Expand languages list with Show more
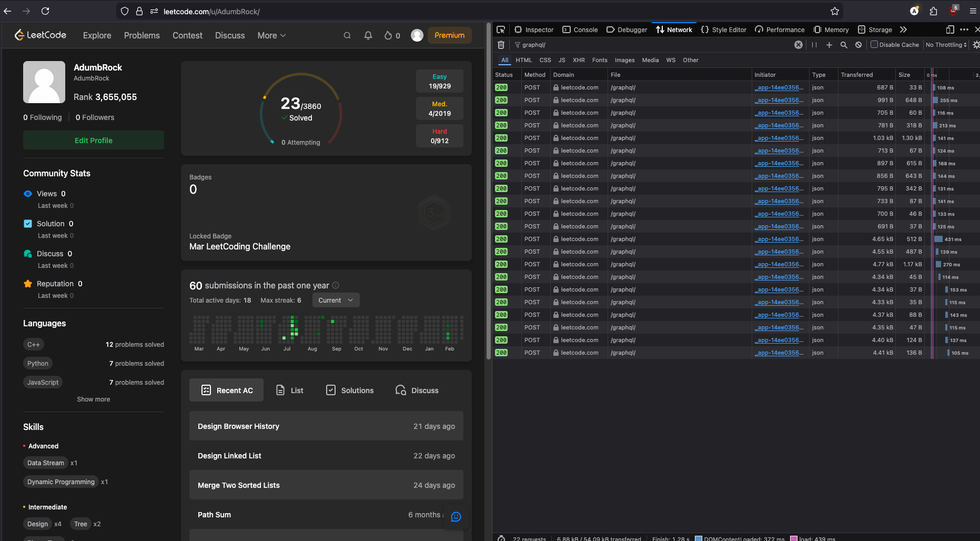The height and width of the screenshot is (541, 980). point(94,399)
